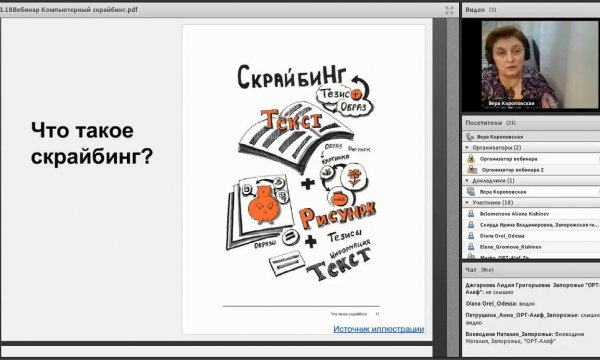Open the 'Источник иллюстрации' link on the slide
600x360 pixels.
pyautogui.click(x=378, y=329)
